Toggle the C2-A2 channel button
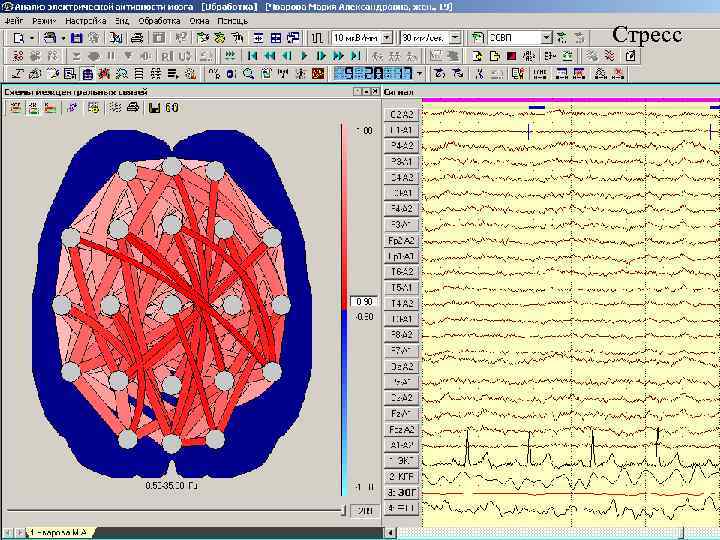Screen dimensions: 720x540 [x=402, y=115]
